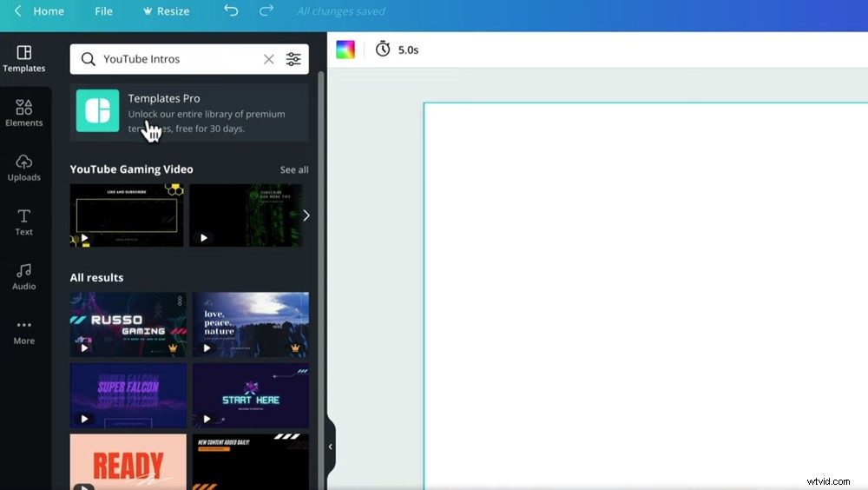Redo the last action
The width and height of the screenshot is (868, 490).
pyautogui.click(x=266, y=10)
